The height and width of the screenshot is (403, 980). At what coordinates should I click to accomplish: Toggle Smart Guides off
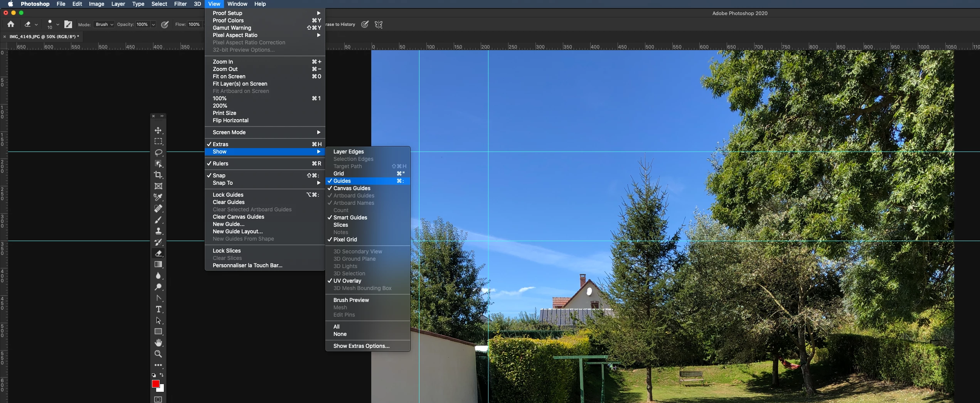368,218
